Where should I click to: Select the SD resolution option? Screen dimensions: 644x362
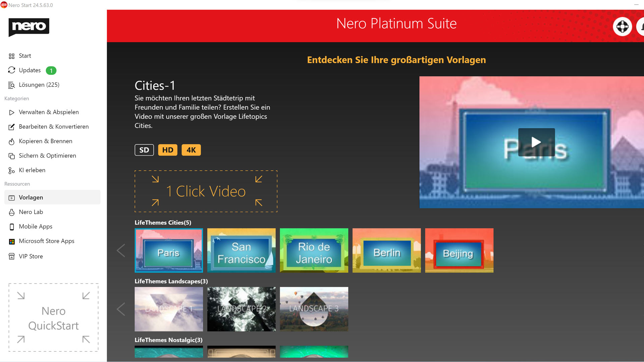coord(144,150)
